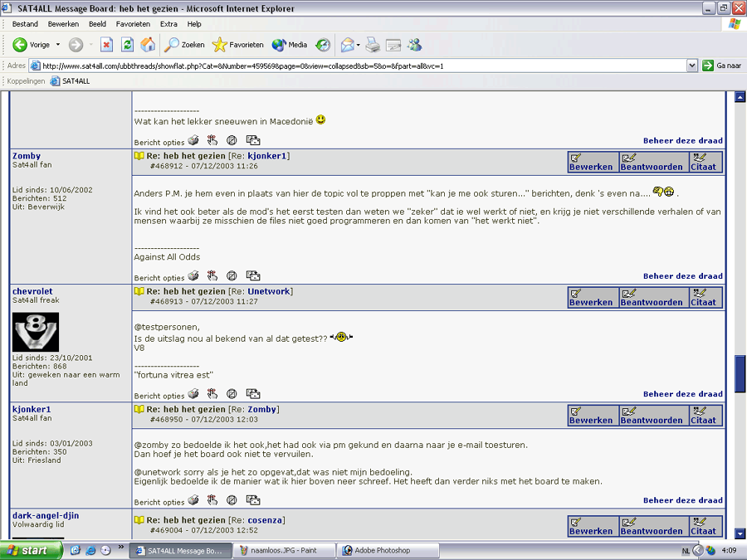Click print icon in Zomby's Bericht opties
The image size is (747, 560).
[x=193, y=275]
